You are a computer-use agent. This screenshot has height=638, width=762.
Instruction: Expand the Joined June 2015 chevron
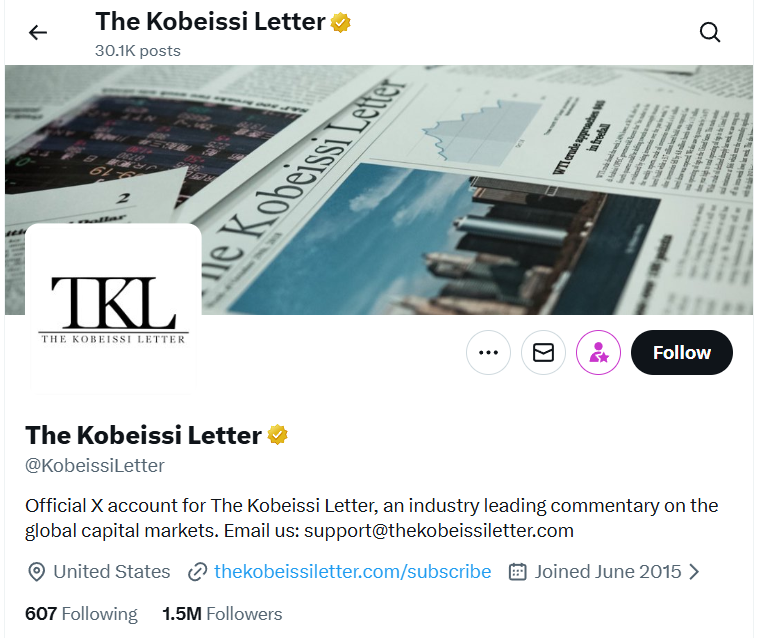click(695, 572)
